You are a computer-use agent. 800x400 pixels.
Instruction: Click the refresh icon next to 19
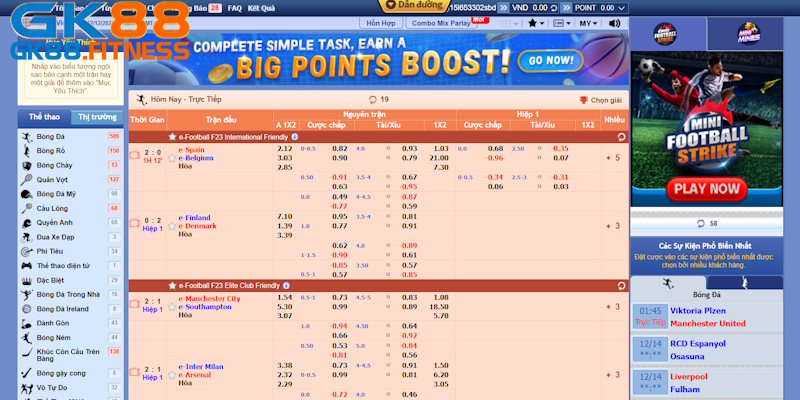372,99
